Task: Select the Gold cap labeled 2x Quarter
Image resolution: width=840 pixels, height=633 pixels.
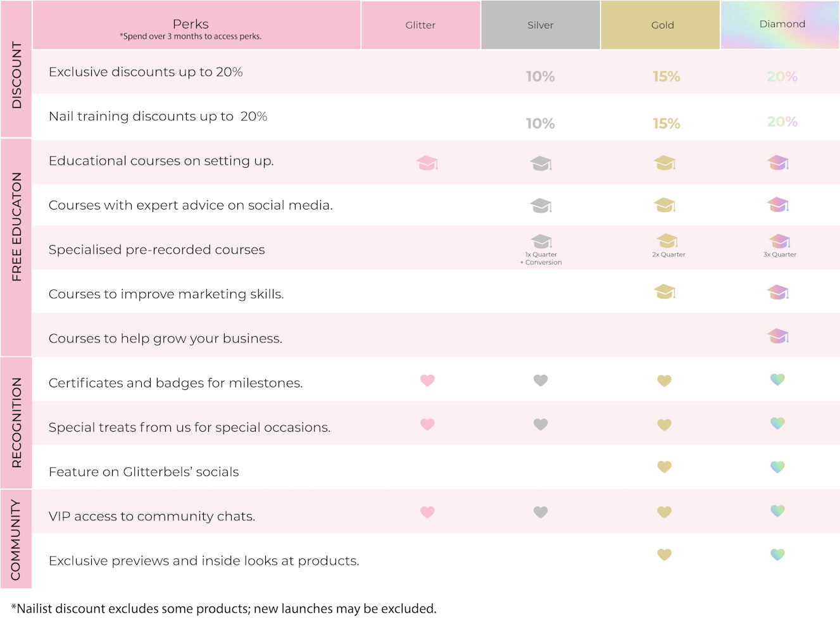Action: point(668,241)
